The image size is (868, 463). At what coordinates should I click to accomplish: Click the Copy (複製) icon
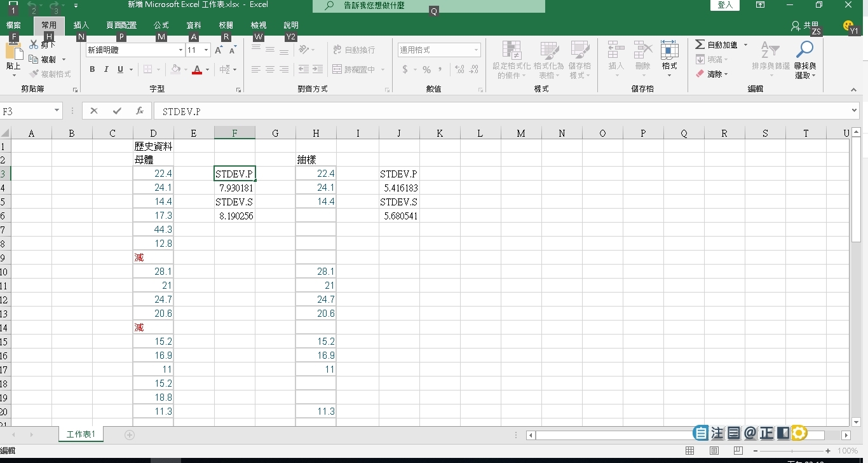(34, 59)
